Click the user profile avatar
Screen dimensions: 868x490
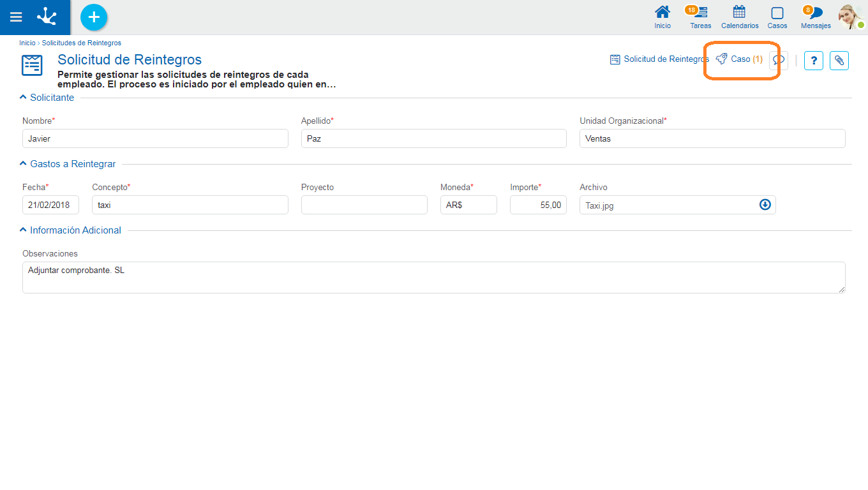pos(850,17)
